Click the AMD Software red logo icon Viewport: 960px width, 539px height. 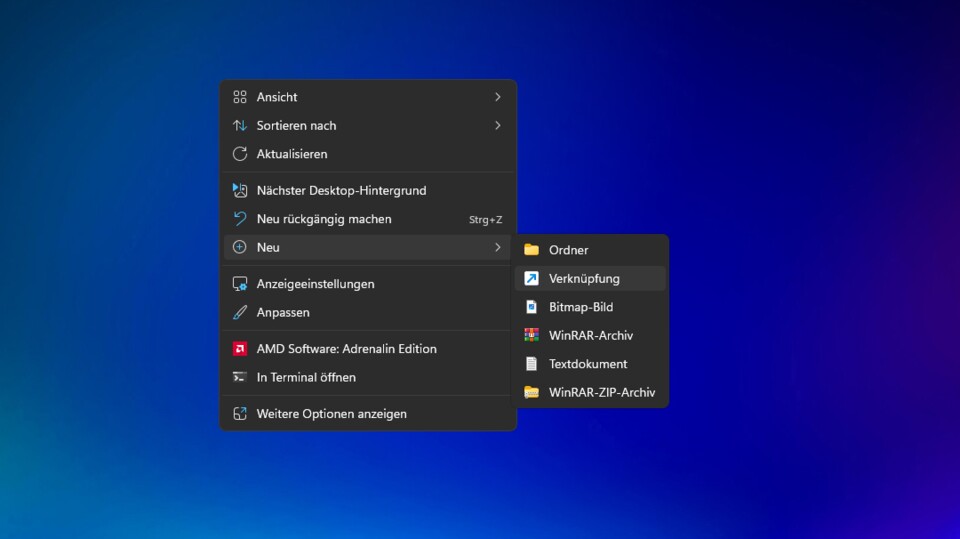coord(239,349)
